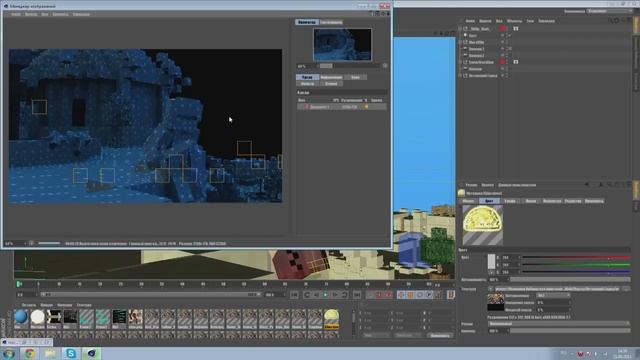Image resolution: width=640 pixels, height=360 pixels.
Task: Jump to the end of animation
Action: tap(356, 295)
